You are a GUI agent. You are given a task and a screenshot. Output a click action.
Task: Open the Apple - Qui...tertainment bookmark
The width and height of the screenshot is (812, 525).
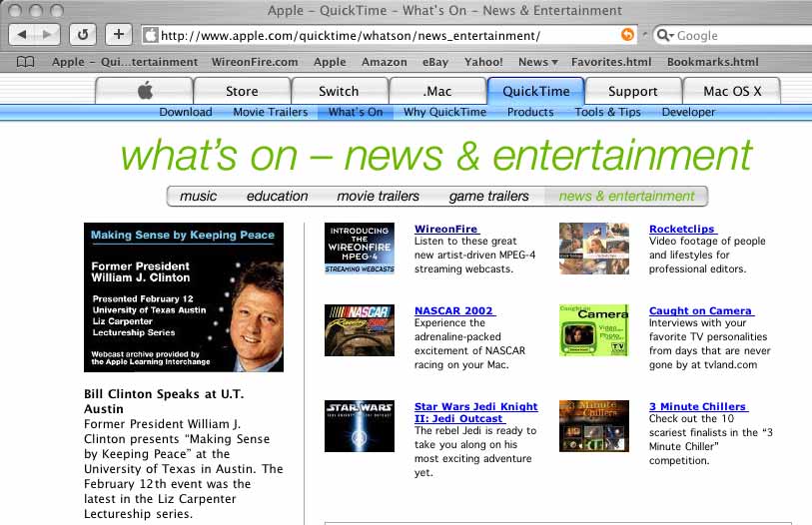pos(124,62)
